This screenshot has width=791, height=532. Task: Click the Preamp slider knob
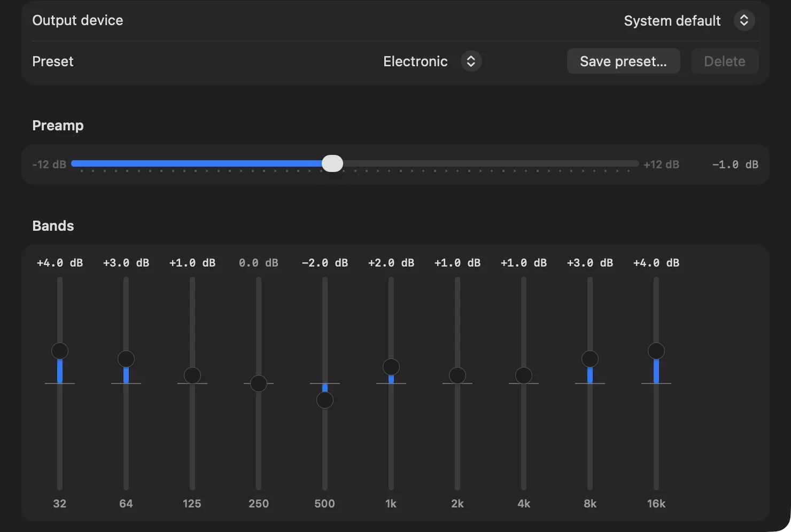point(332,164)
